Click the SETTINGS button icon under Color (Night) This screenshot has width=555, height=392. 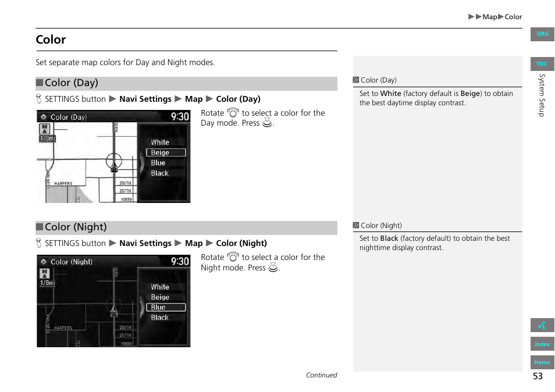(38, 243)
